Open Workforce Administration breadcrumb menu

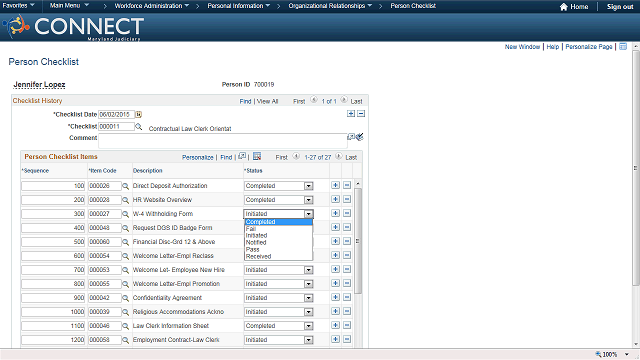point(151,6)
